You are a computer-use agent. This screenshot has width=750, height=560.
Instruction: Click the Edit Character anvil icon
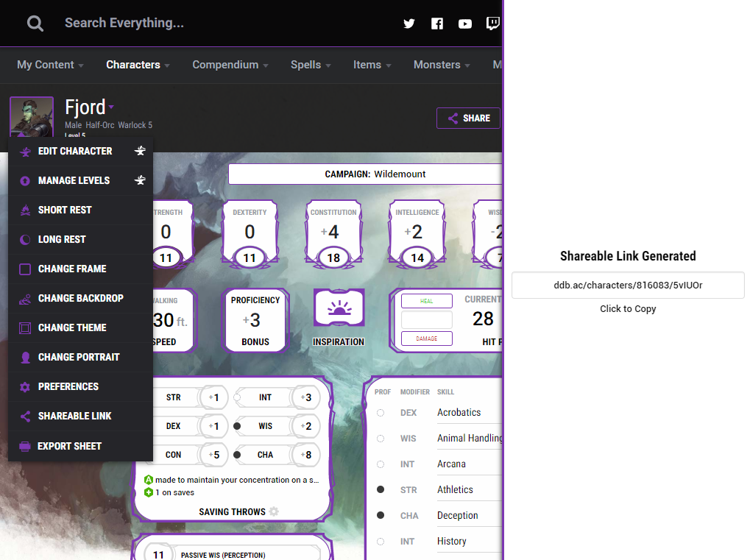(25, 152)
